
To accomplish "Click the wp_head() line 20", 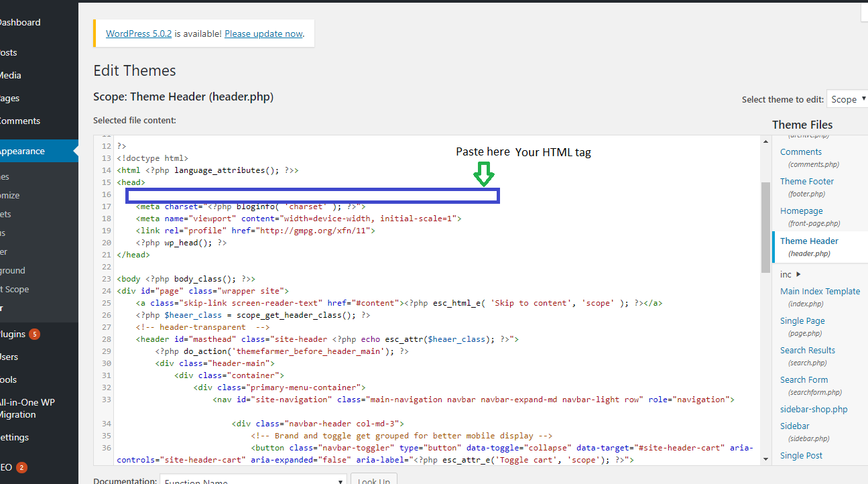I will [x=181, y=243].
